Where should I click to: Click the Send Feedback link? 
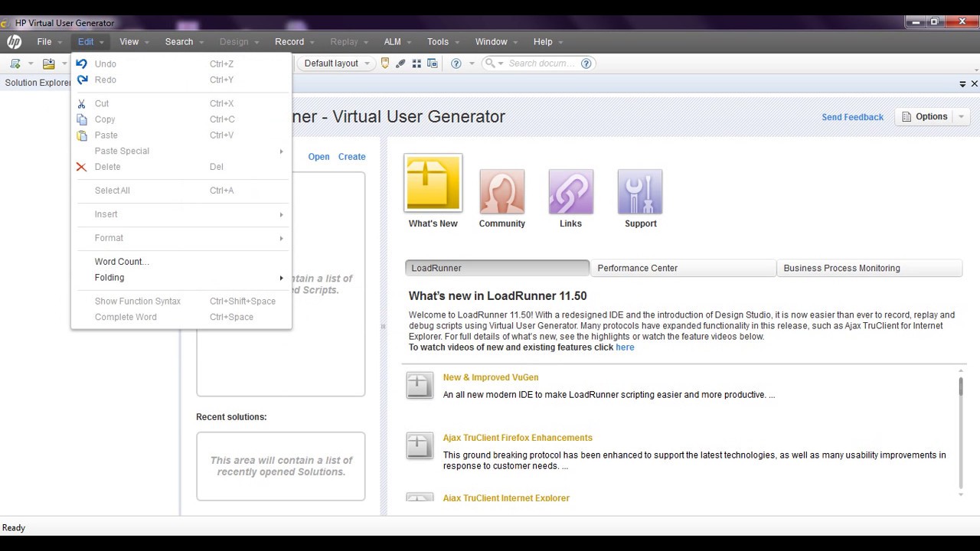point(852,117)
